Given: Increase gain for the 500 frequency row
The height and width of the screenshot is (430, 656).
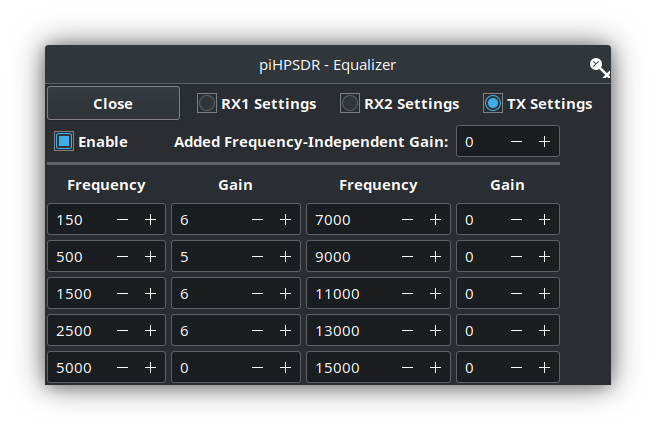Looking at the screenshot, I should point(285,256).
